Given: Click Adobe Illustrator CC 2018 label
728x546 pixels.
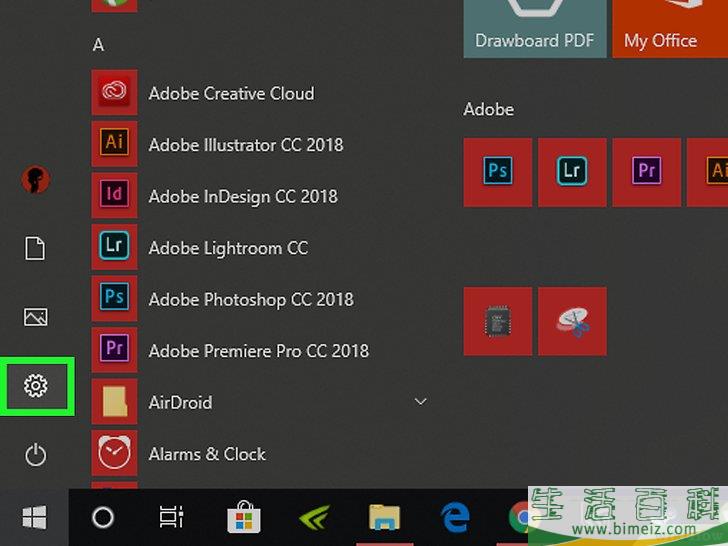Looking at the screenshot, I should point(246,145).
